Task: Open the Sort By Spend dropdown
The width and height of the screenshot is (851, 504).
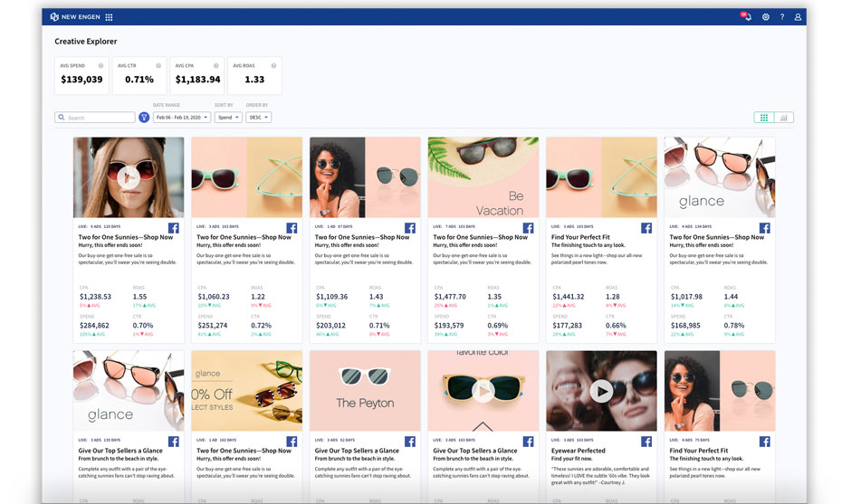Action: point(228,118)
